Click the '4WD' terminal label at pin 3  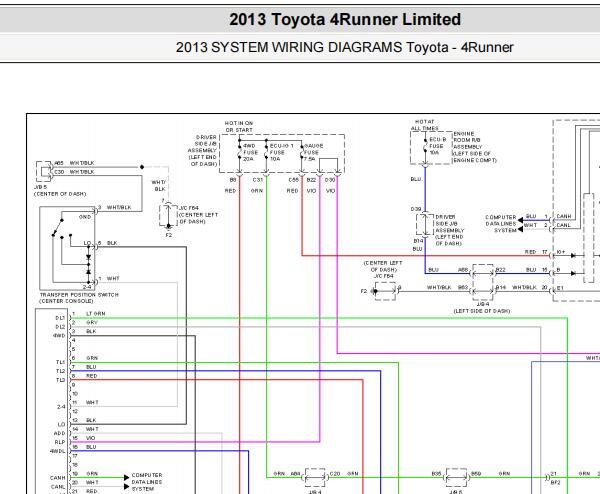tap(59, 336)
